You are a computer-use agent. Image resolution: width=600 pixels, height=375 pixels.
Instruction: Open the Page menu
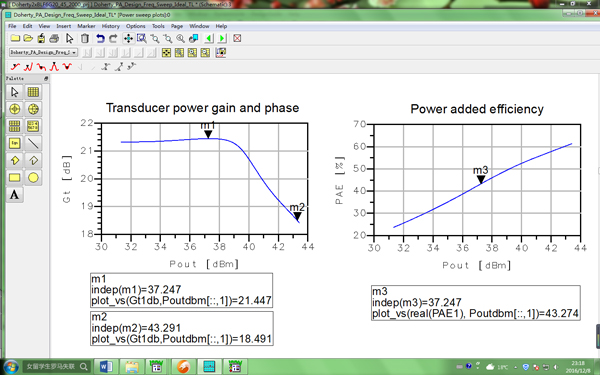(176, 26)
